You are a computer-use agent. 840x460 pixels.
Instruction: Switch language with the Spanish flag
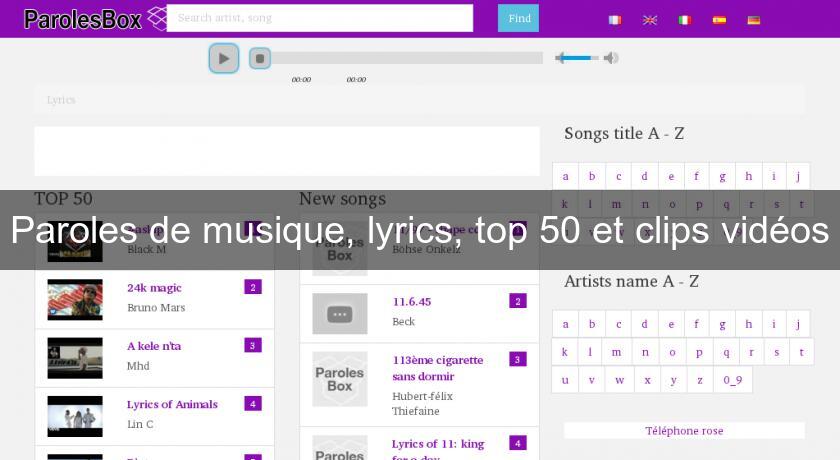719,20
